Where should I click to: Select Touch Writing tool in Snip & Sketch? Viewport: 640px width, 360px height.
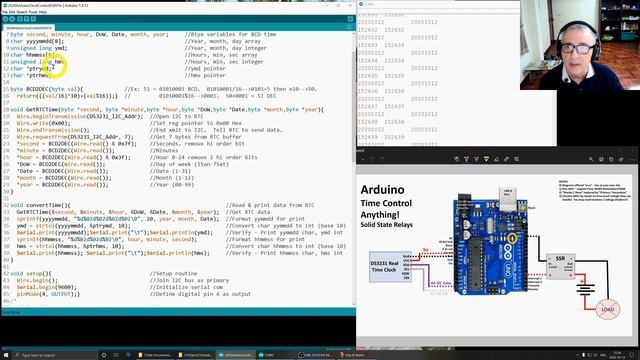[456, 159]
